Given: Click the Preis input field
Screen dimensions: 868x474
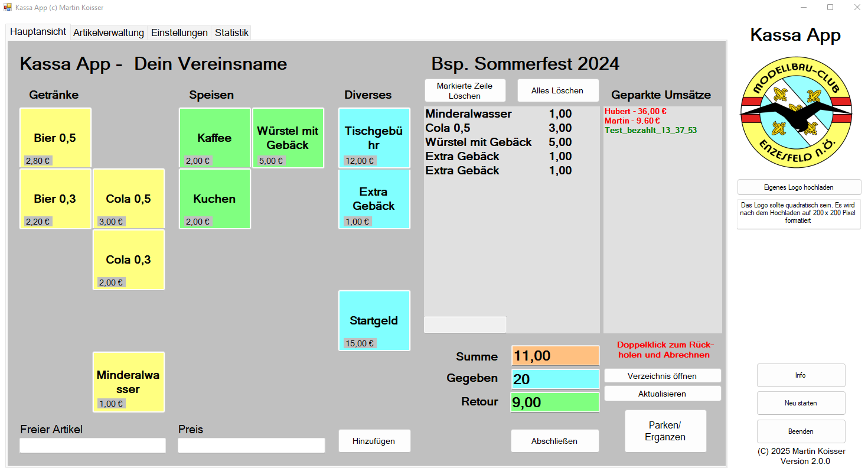Looking at the screenshot, I should (251, 446).
